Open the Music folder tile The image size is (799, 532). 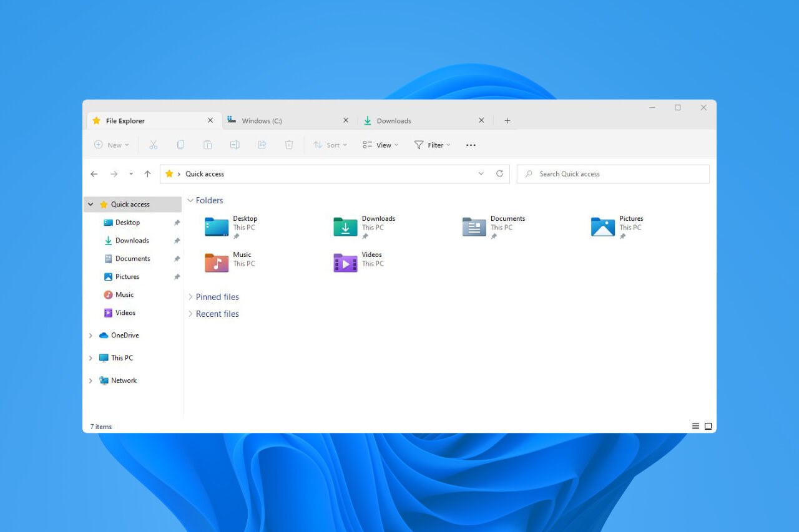click(x=230, y=263)
